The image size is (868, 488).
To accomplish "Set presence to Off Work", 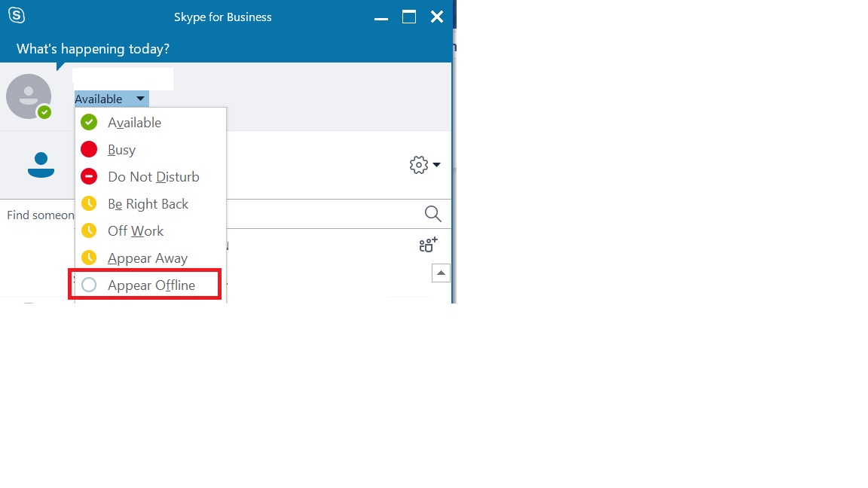I will pyautogui.click(x=136, y=231).
